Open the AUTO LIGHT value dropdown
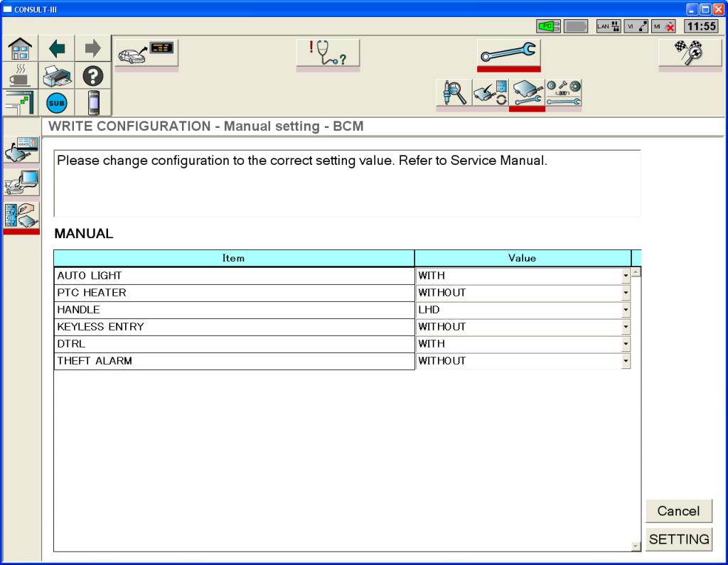This screenshot has width=728, height=565. (x=626, y=276)
